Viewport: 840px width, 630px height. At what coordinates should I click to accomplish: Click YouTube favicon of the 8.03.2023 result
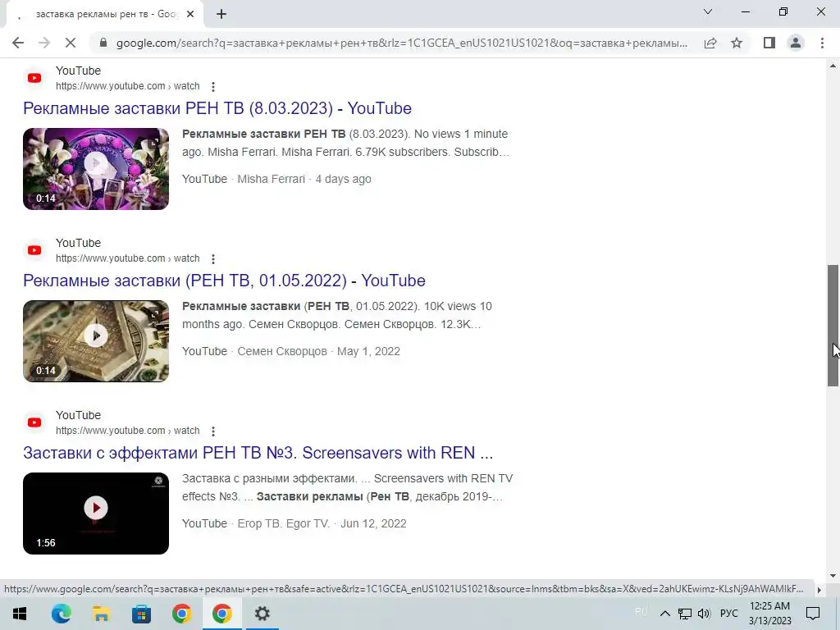(x=34, y=78)
